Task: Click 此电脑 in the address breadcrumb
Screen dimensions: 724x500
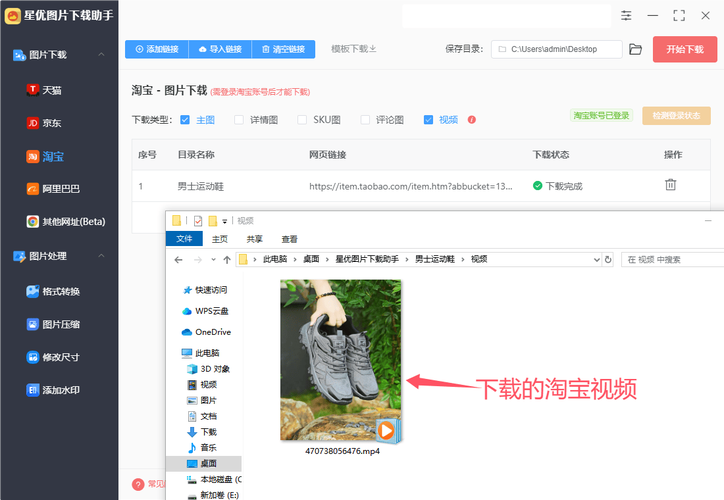Action: coord(275,259)
